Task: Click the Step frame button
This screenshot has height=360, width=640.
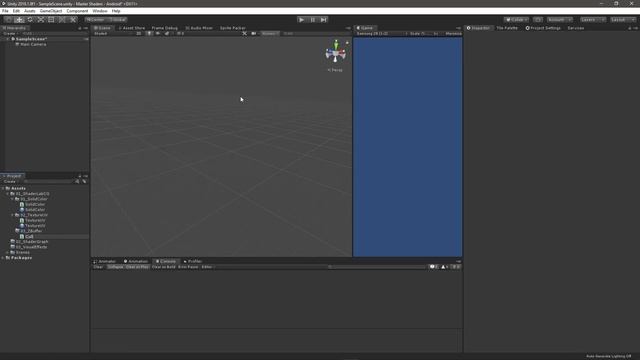Action: (x=324, y=20)
